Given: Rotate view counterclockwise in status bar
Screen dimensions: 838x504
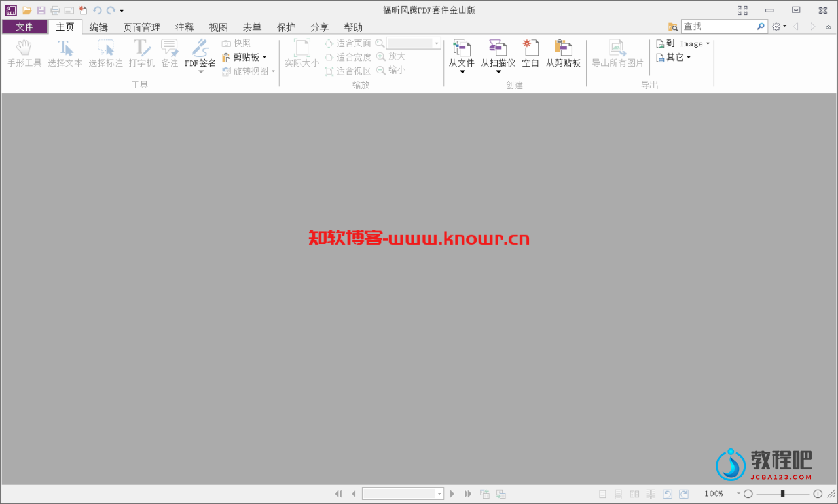Looking at the screenshot, I should [x=668, y=494].
